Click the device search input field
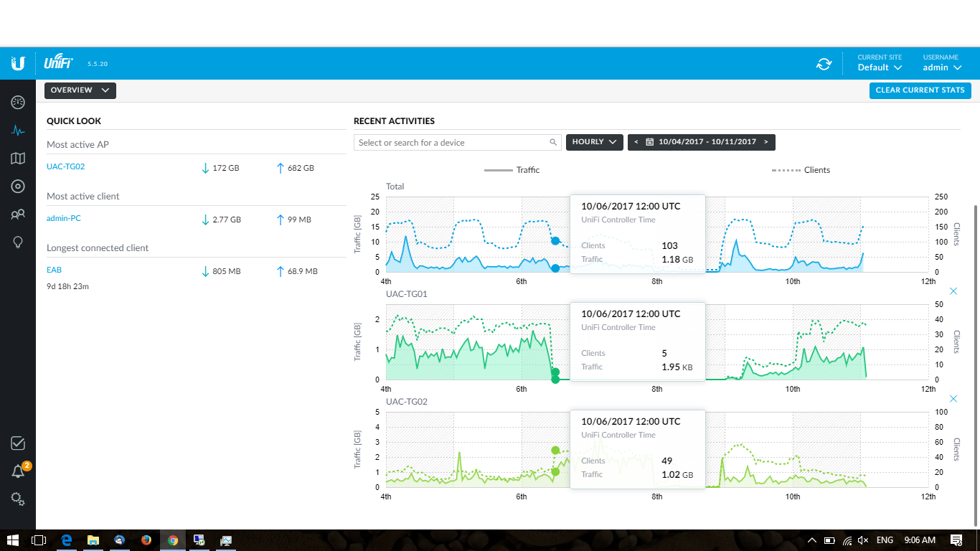Viewport: 980px width, 551px height. (457, 143)
